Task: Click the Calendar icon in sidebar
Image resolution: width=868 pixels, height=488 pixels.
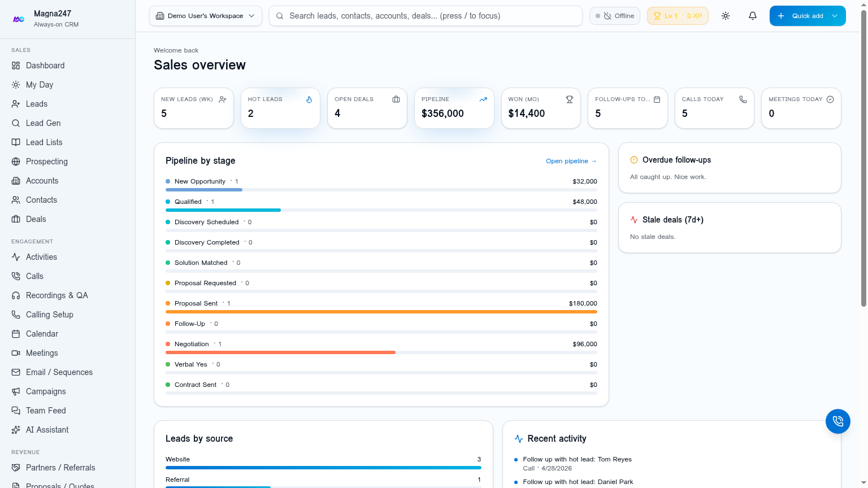Action: pos(16,334)
